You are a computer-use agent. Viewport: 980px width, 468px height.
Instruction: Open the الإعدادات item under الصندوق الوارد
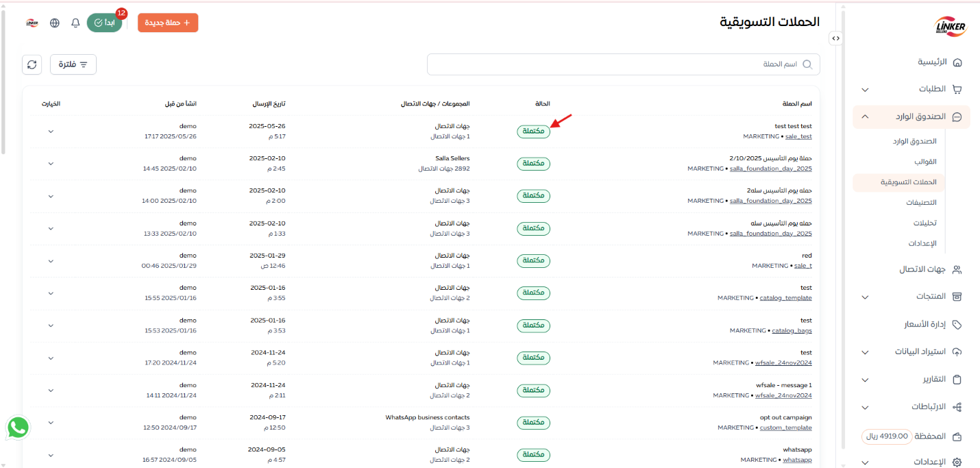922,244
